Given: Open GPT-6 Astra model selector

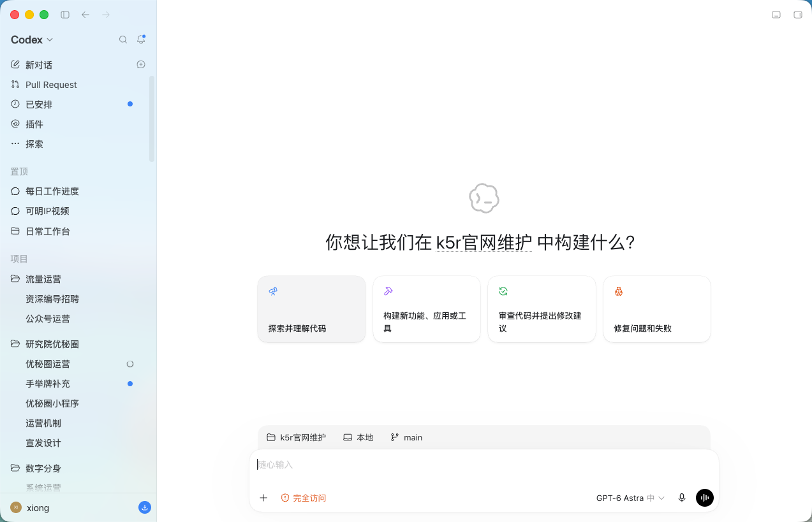Looking at the screenshot, I should (630, 498).
